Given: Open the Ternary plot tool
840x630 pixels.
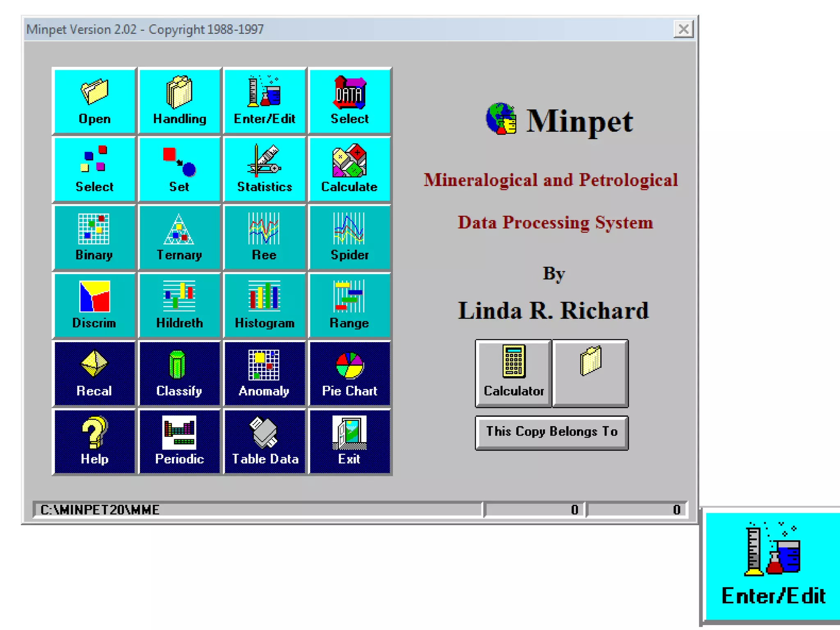Looking at the screenshot, I should tap(179, 237).
